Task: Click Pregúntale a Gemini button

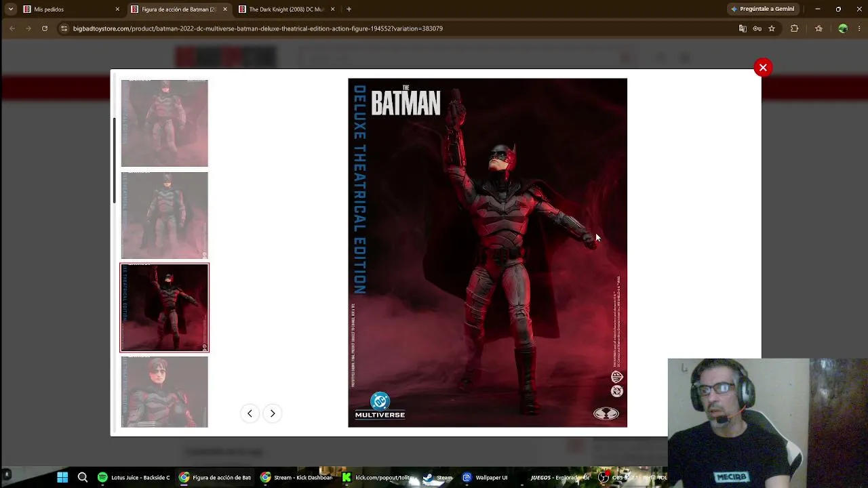Action: pos(762,9)
